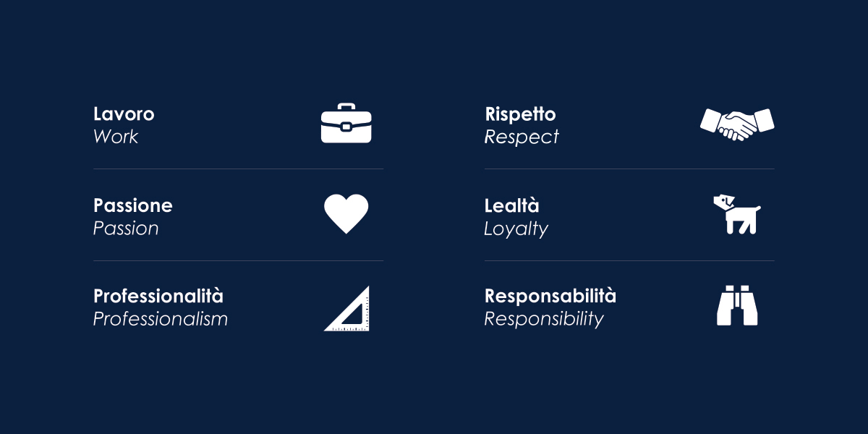Click the 'Passione' heading
868x434 pixels.
click(x=133, y=205)
